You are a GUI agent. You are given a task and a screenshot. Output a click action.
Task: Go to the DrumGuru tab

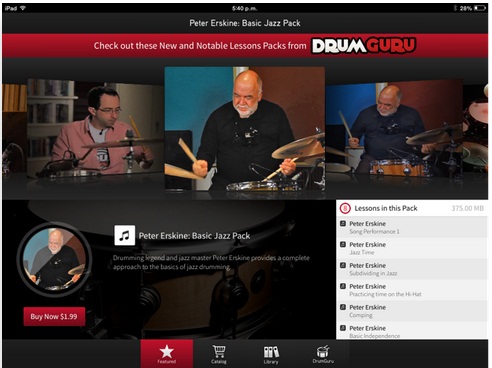coord(323,354)
